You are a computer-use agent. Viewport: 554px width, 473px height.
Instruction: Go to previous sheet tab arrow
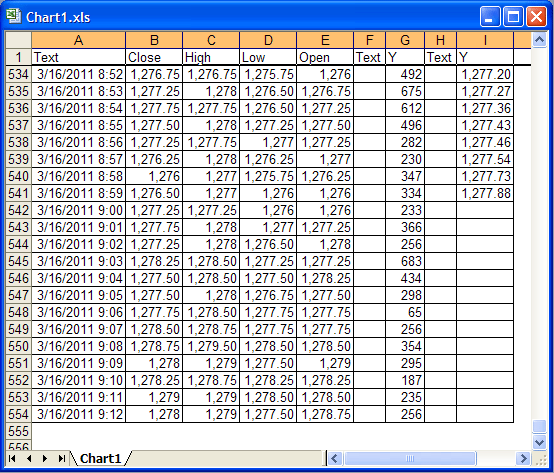pyautogui.click(x=29, y=459)
